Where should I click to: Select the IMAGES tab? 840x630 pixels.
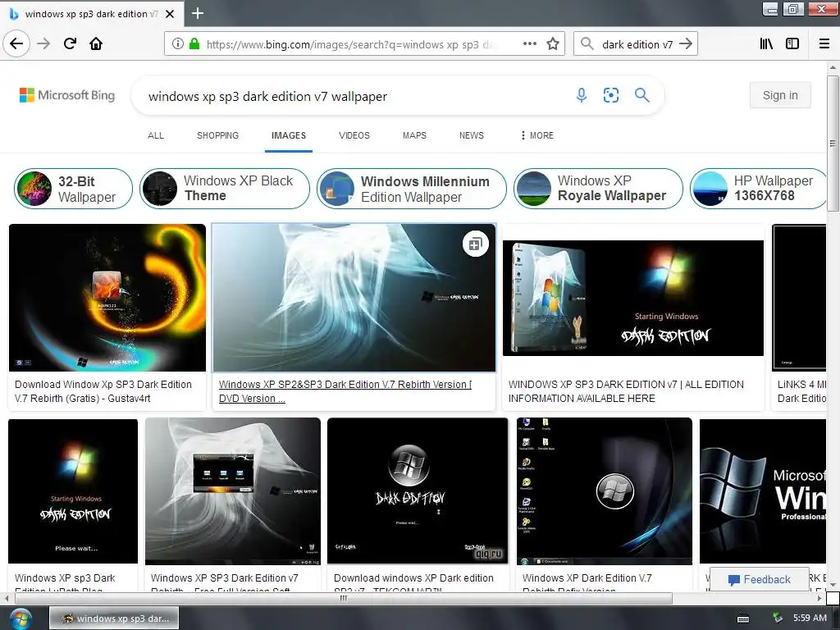point(288,135)
